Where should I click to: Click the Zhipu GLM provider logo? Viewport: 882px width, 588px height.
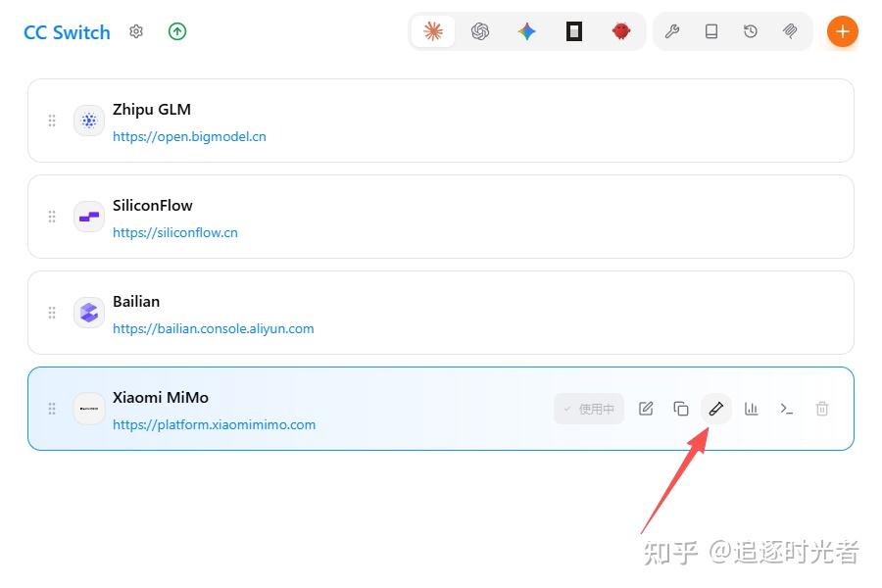89,121
